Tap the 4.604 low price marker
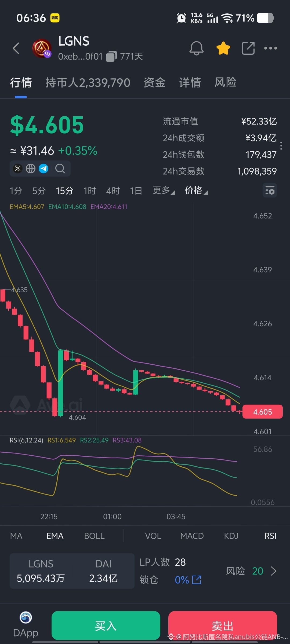 point(77,417)
